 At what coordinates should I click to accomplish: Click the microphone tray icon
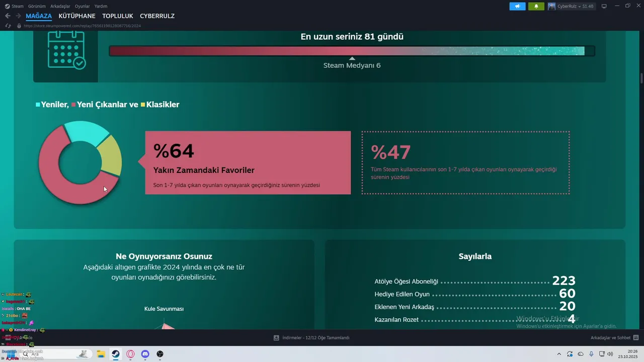591,354
